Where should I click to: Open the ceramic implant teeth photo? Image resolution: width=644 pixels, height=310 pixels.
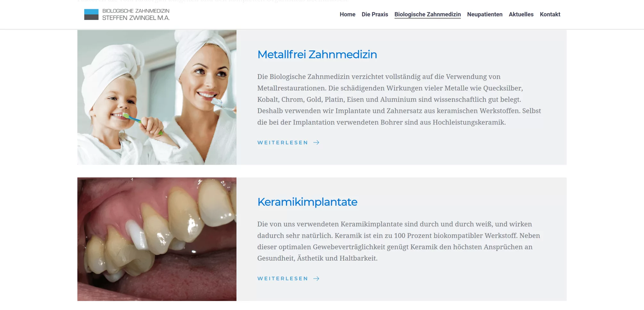tap(157, 239)
